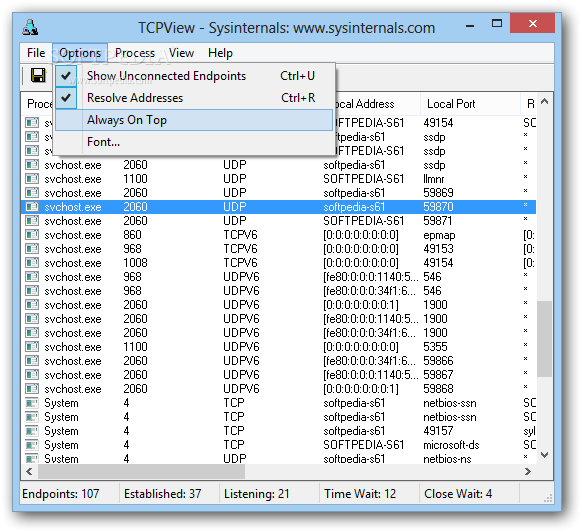Open the Process menu

pyautogui.click(x=135, y=53)
